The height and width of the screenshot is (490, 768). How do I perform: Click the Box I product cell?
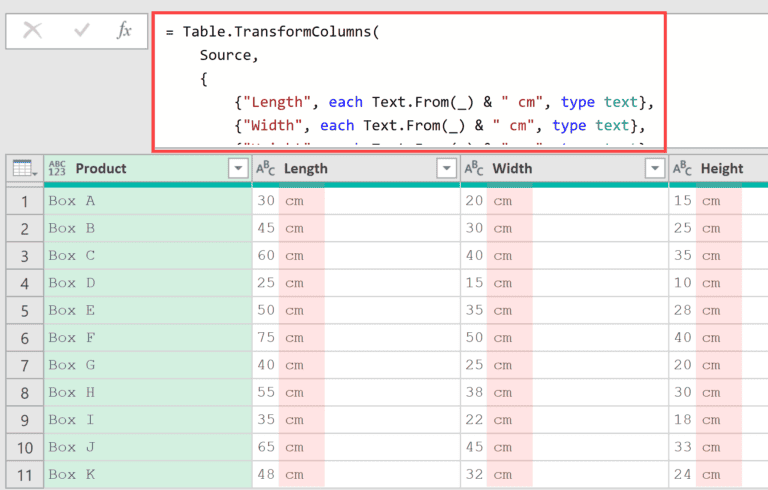[x=147, y=420]
